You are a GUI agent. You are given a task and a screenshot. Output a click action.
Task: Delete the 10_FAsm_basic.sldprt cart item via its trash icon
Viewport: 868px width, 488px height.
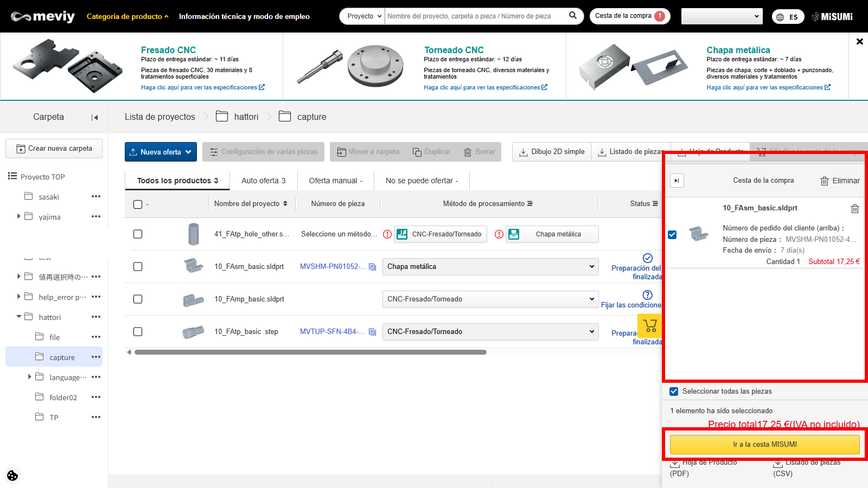point(854,209)
